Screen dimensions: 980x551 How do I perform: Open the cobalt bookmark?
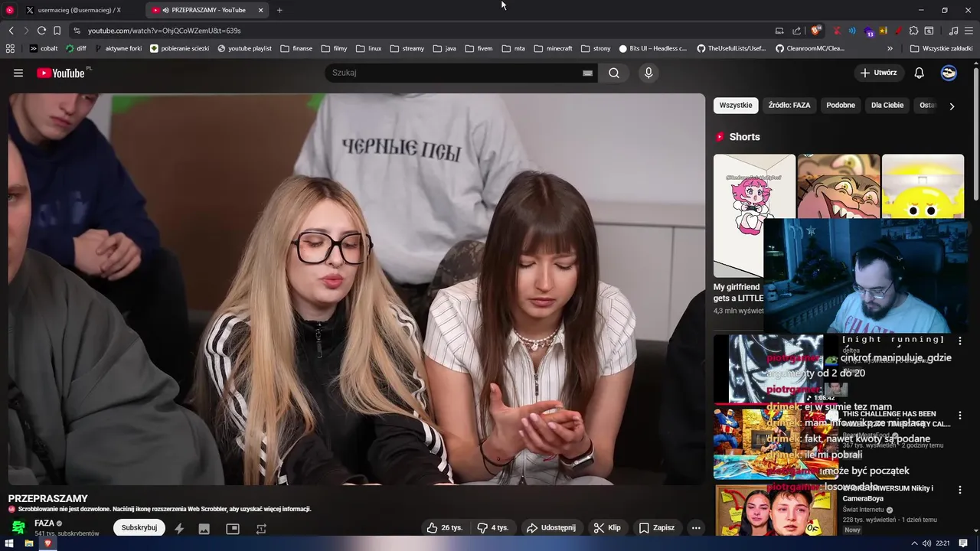point(44,48)
